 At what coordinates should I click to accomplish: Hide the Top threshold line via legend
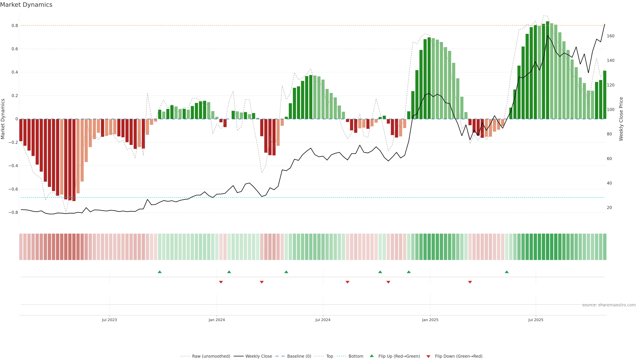[330, 356]
